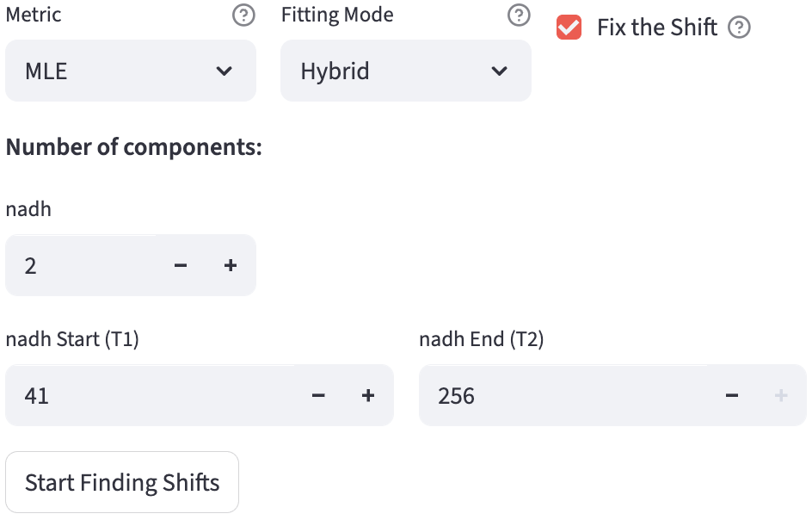Click the Fitting Mode help icon
The width and height of the screenshot is (812, 520).
coord(519,15)
